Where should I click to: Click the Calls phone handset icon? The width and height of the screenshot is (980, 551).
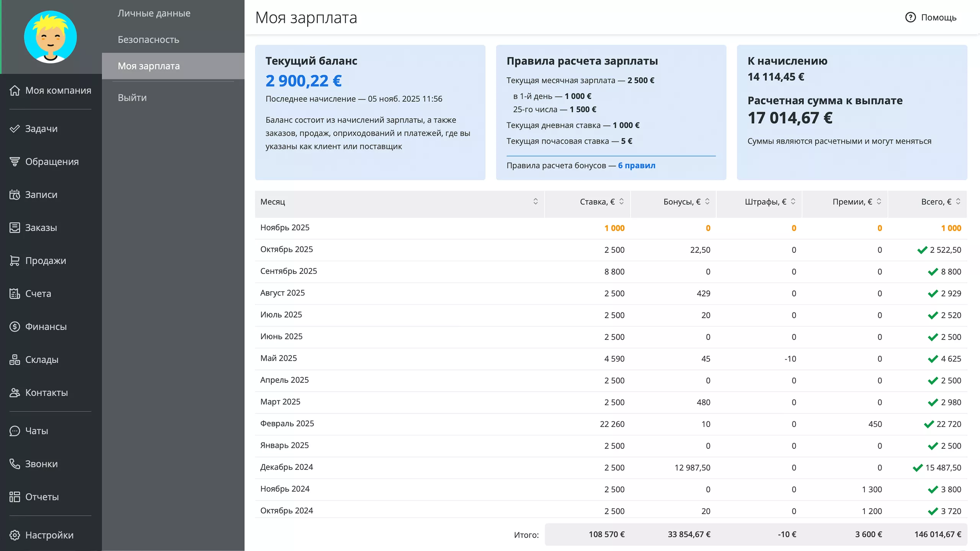pyautogui.click(x=15, y=464)
